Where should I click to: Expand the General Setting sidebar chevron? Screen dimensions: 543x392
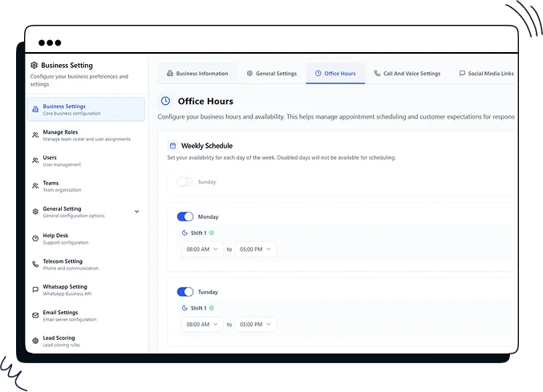[136, 212]
